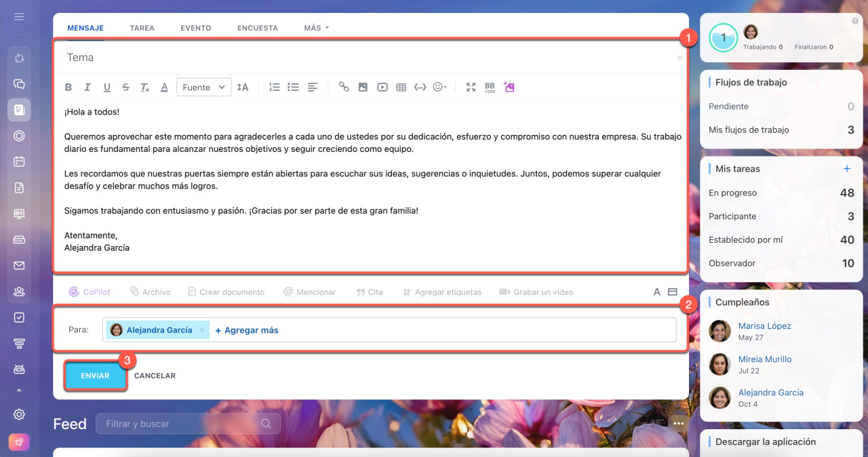Screen dimensions: 868x457
Task: Open the text color picker
Action: (x=164, y=87)
